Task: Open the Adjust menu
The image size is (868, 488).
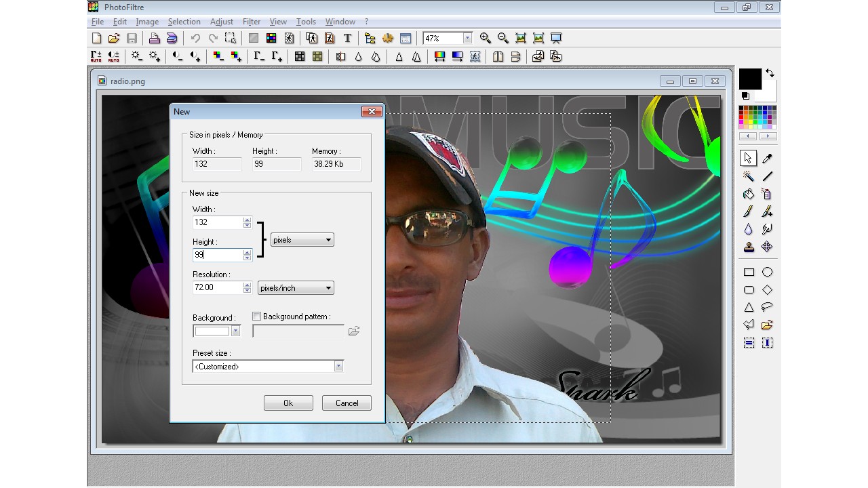Action: [222, 22]
